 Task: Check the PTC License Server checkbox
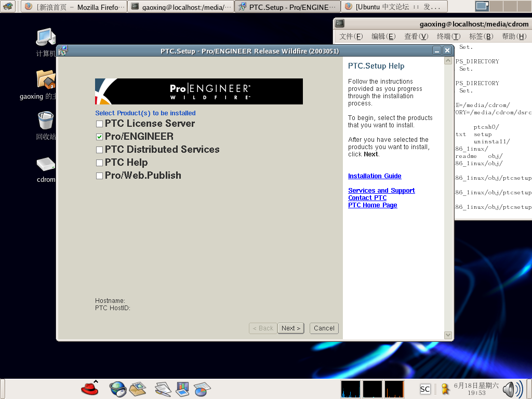click(99, 124)
